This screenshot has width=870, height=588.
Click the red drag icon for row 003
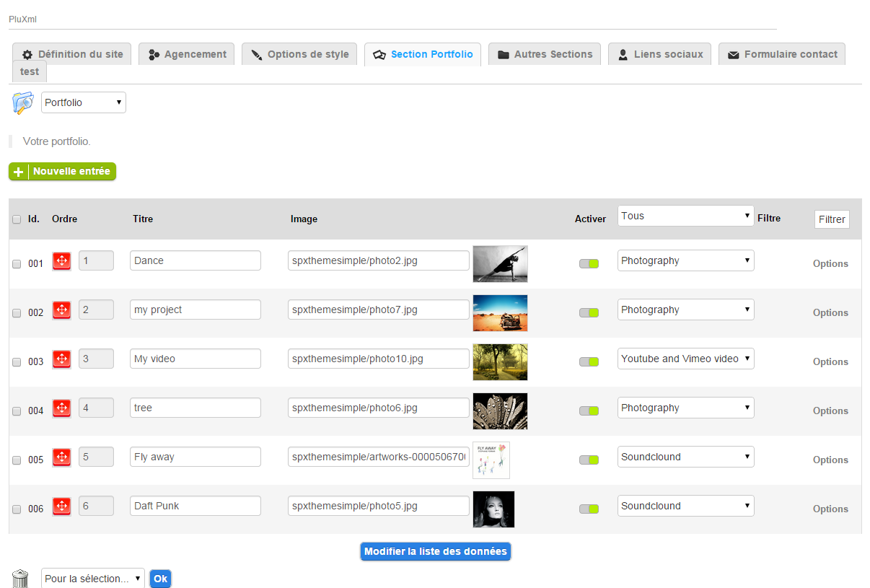61,359
